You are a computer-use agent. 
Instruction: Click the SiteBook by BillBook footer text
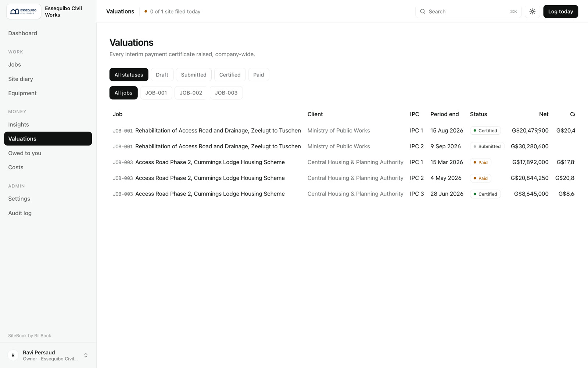pos(30,336)
